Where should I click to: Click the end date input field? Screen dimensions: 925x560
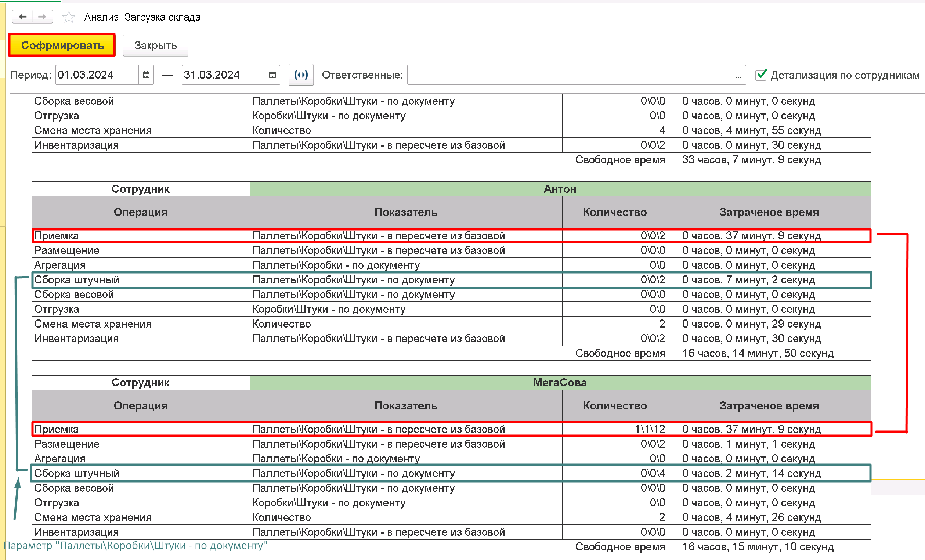point(223,75)
